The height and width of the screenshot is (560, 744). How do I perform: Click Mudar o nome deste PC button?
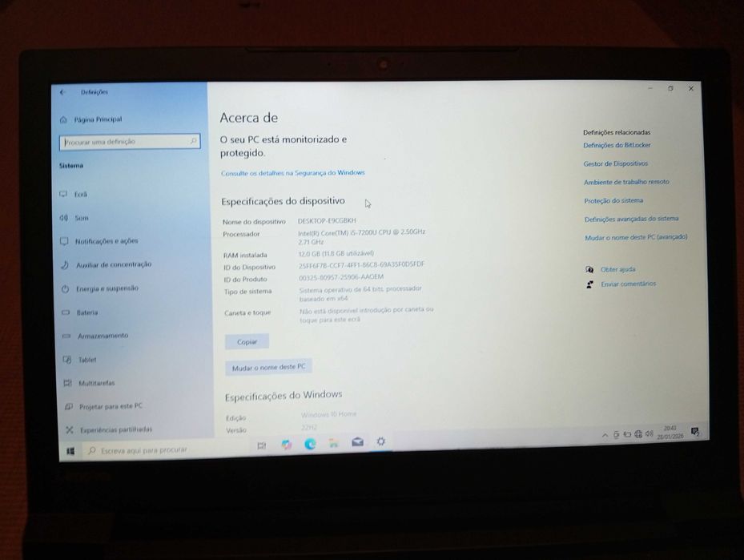click(x=268, y=367)
